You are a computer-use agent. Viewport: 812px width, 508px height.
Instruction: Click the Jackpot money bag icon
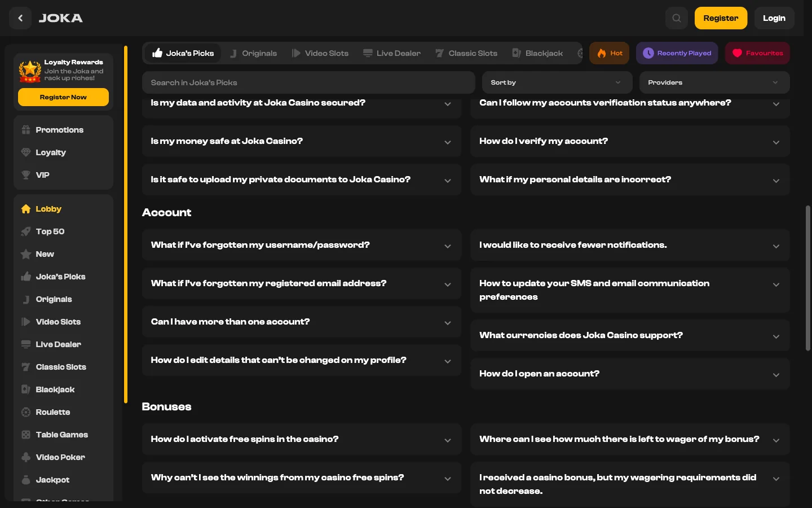coord(26,480)
